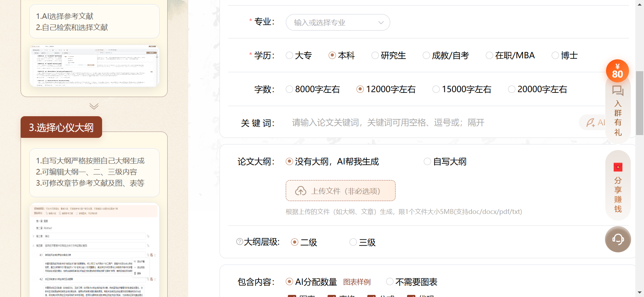
Task: Click the page scrollbar thumb
Action: click(x=639, y=103)
